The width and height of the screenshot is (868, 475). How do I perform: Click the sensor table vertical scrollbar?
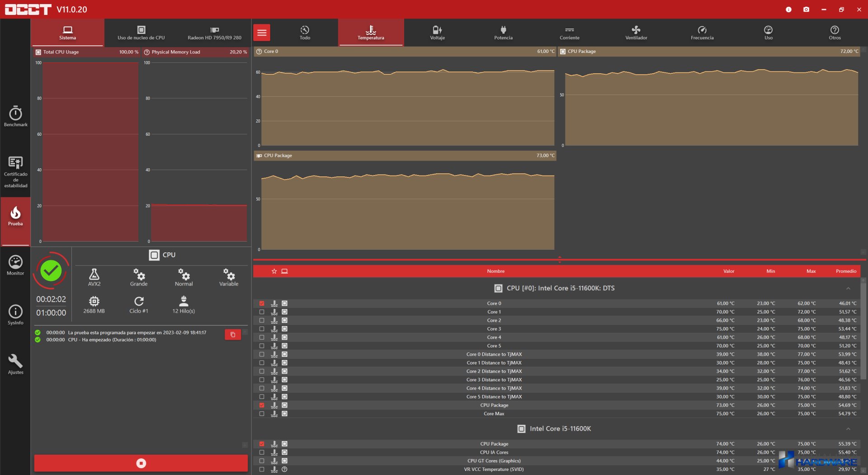[x=863, y=330]
